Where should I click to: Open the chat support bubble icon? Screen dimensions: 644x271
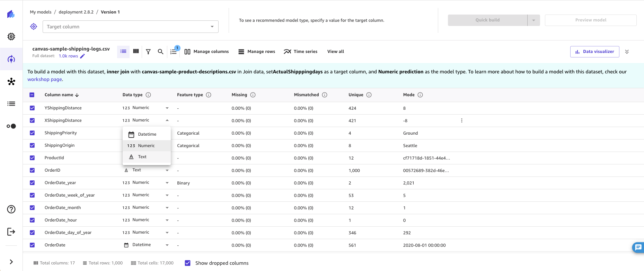[638, 247]
